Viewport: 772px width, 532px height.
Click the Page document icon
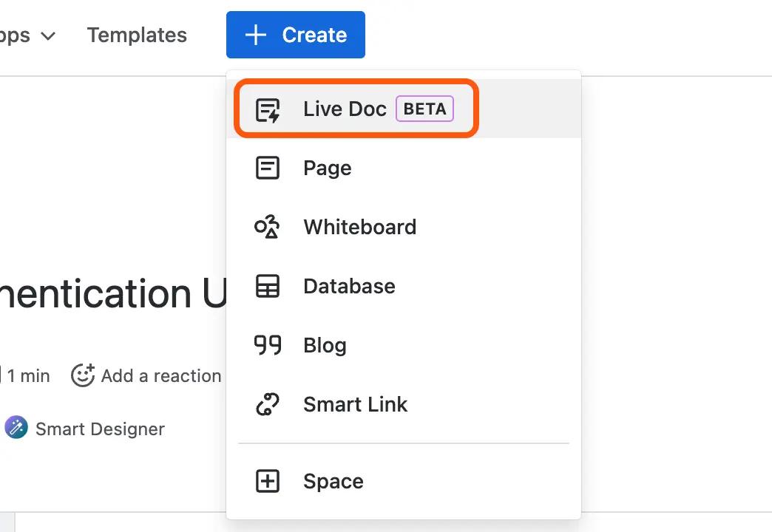pos(268,168)
